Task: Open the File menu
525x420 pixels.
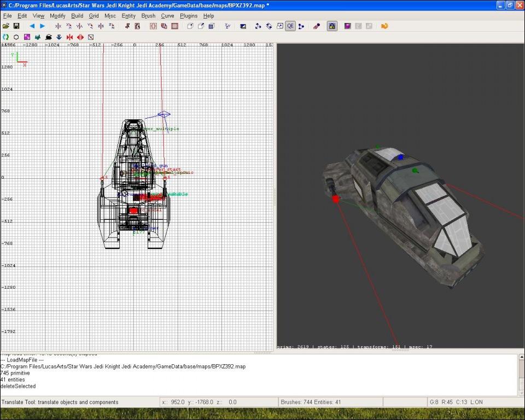Action: [8, 16]
